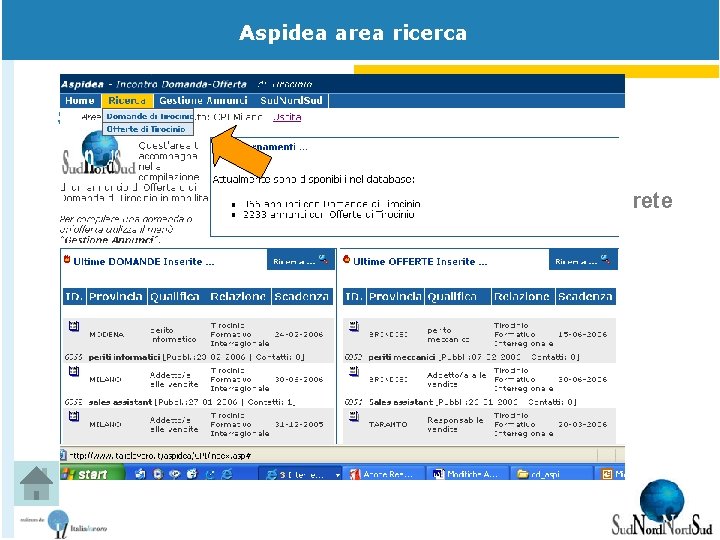Open detail icon for MILANO 31-12-2005 domanda
This screenshot has width=720, height=540.
(x=74, y=416)
